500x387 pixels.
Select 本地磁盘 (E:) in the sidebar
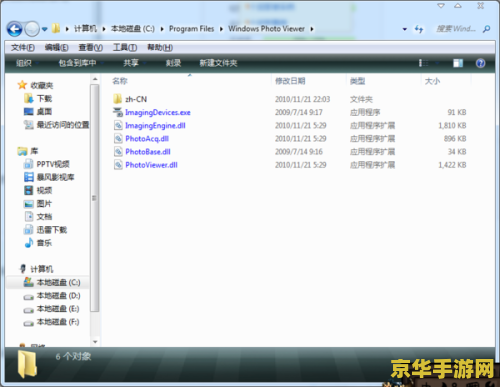[58, 309]
